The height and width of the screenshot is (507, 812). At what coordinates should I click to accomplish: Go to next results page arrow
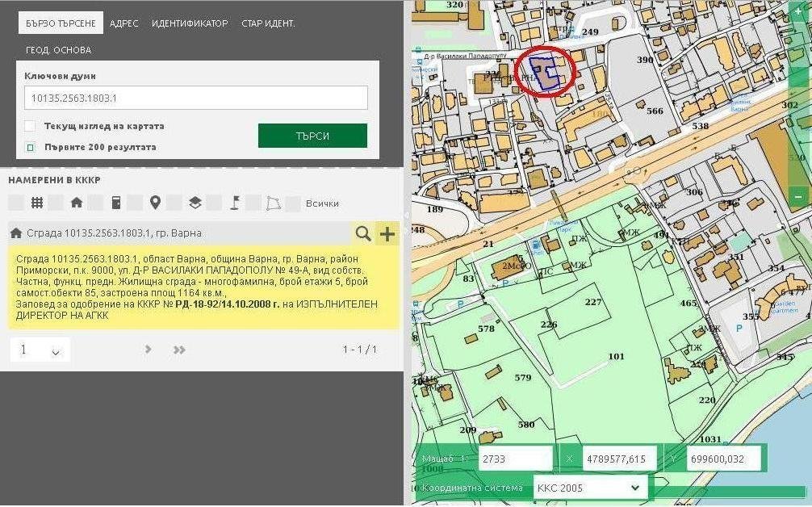coord(148,350)
